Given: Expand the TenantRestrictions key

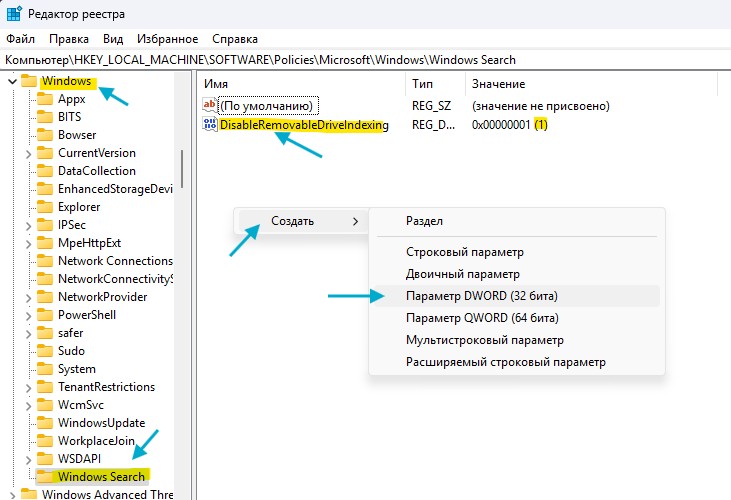Looking at the screenshot, I should (x=28, y=388).
